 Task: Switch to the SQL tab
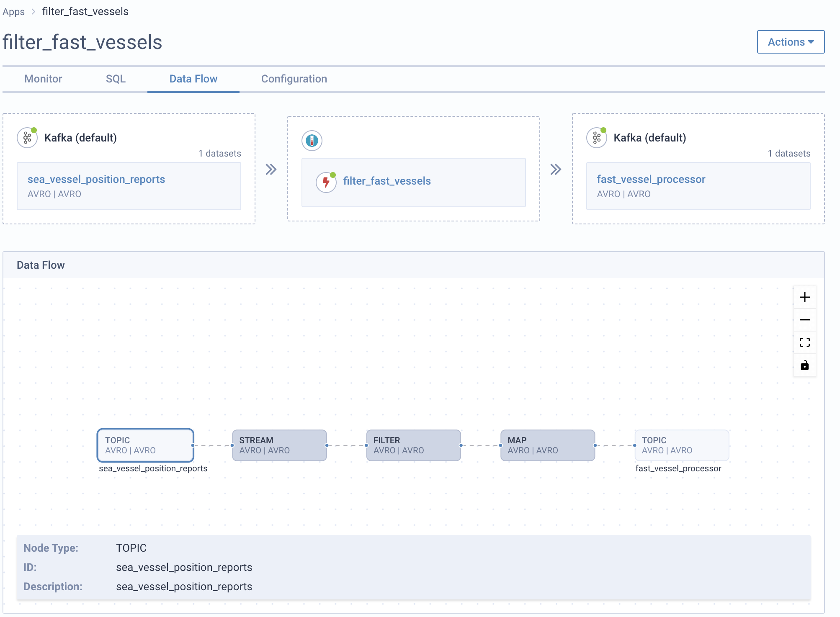pos(116,78)
